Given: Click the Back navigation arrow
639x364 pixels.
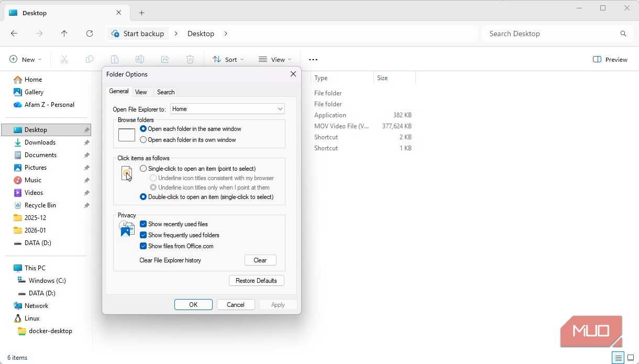Looking at the screenshot, I should [14, 34].
